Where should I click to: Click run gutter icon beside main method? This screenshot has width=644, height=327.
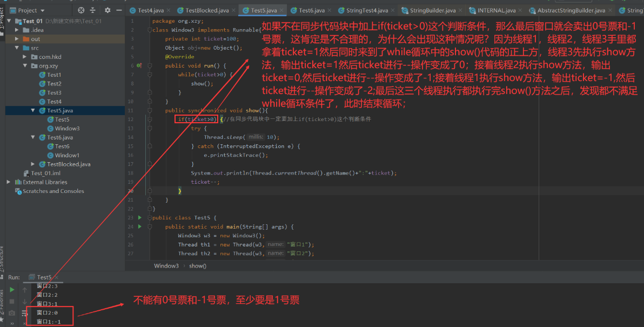(139, 227)
